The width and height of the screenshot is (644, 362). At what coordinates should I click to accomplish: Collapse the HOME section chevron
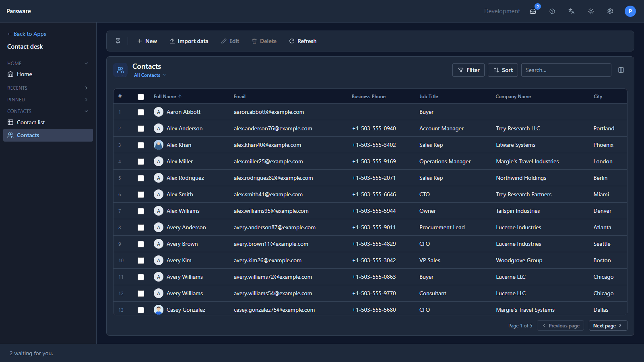click(86, 63)
